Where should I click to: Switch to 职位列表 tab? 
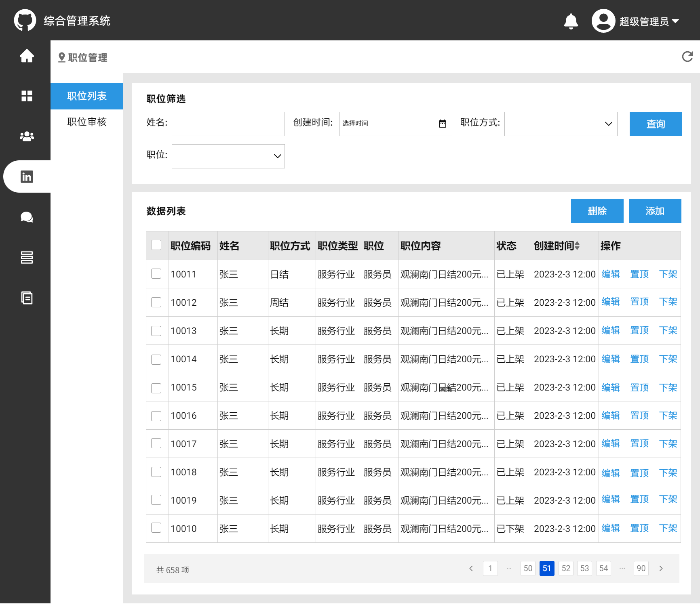pos(87,96)
